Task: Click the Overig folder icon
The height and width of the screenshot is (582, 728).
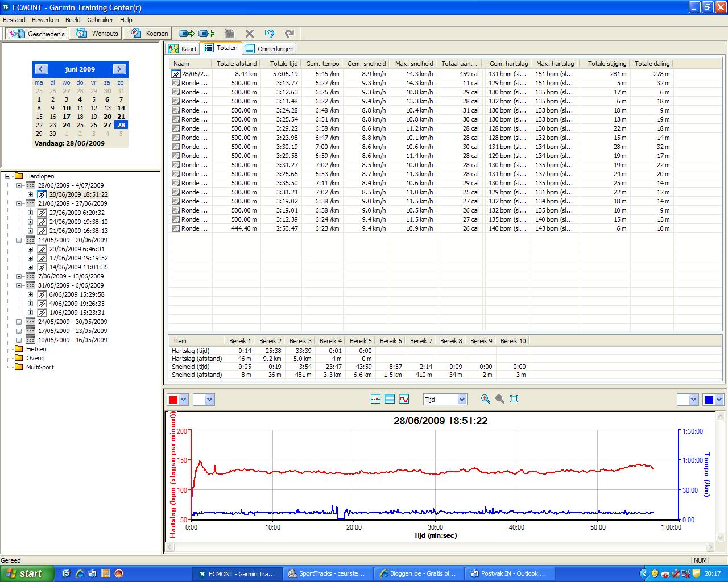Action: coord(19,358)
